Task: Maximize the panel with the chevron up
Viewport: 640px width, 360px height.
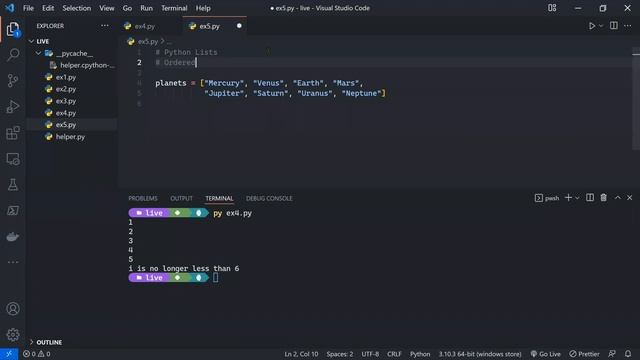Action: (x=618, y=198)
